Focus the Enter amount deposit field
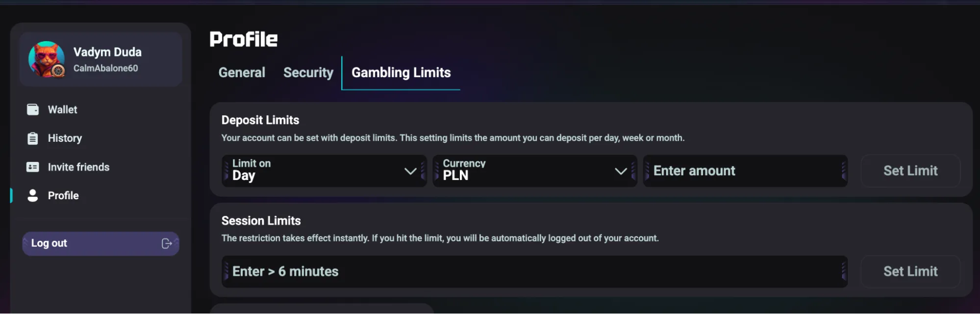980x314 pixels. click(745, 171)
